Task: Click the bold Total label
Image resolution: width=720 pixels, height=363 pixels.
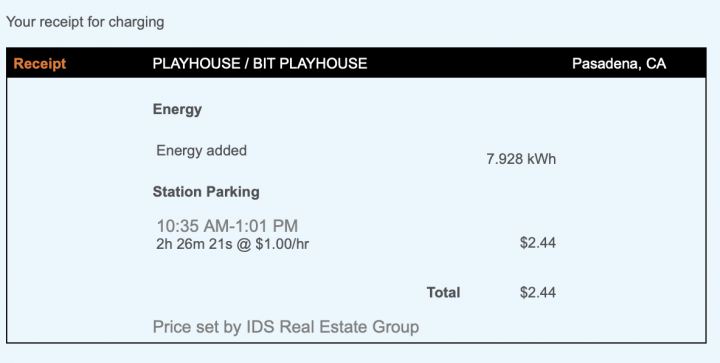Action: (x=443, y=292)
